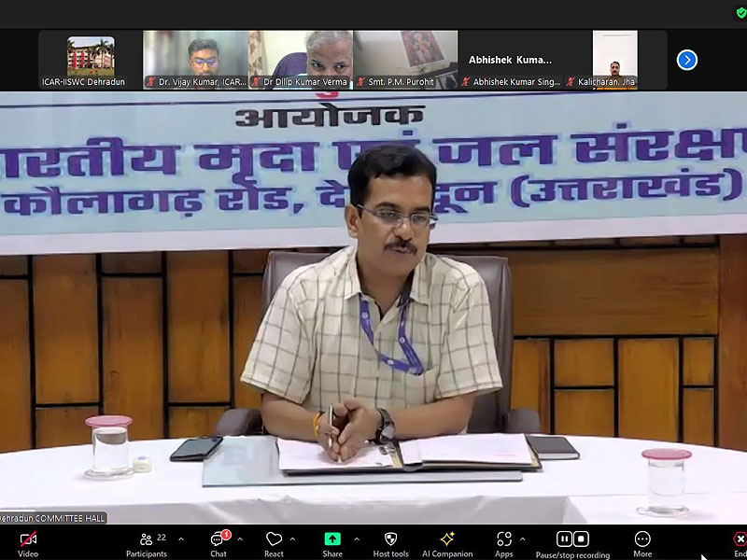Open Host tools shield icon
This screenshot has height=560, width=747.
390,539
